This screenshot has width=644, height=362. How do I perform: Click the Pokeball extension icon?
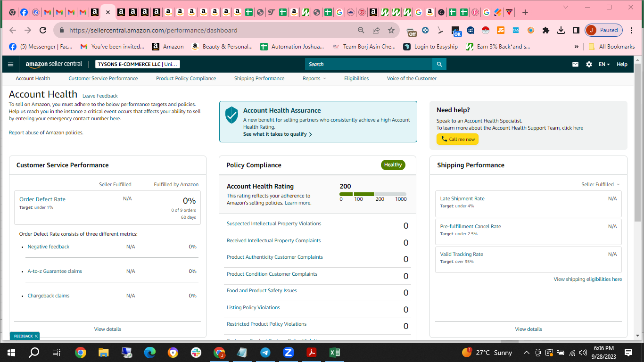coord(486,30)
